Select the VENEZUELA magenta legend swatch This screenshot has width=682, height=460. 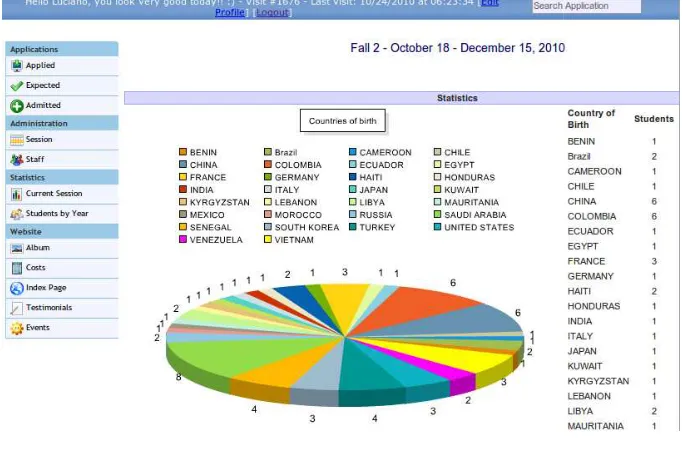183,239
